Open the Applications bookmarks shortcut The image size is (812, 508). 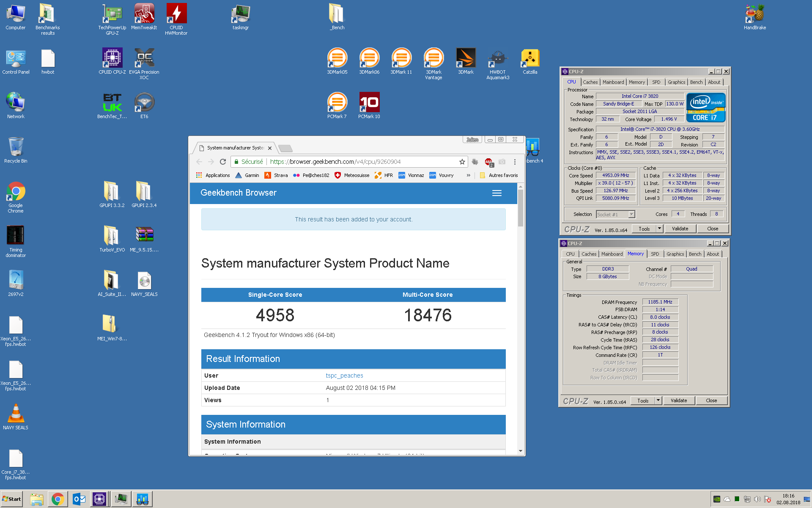(x=213, y=175)
